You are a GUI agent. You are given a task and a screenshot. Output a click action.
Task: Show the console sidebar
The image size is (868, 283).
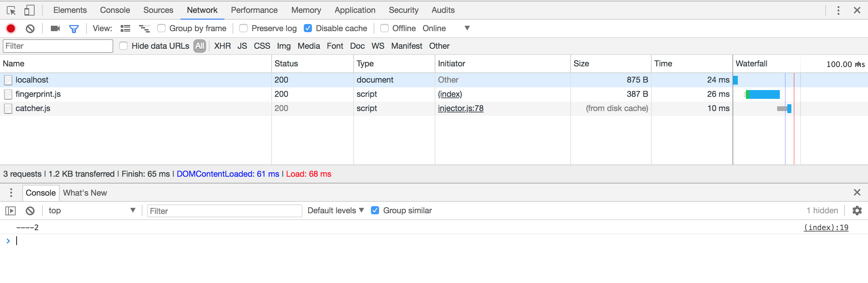pos(11,211)
